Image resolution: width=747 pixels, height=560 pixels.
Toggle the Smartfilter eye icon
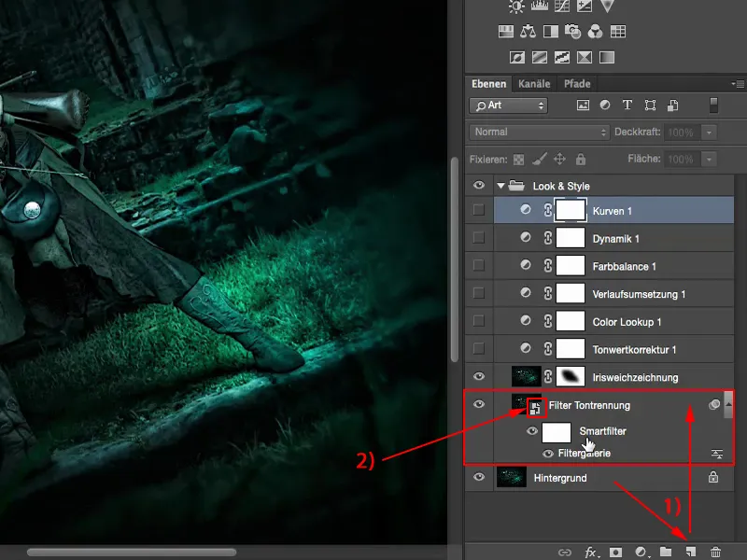(532, 431)
